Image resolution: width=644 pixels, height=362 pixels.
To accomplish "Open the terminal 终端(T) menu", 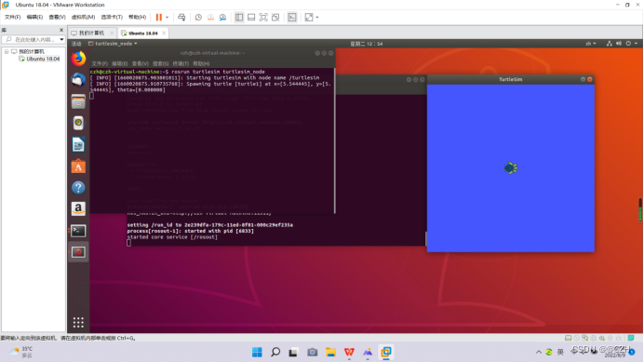I will (181, 63).
